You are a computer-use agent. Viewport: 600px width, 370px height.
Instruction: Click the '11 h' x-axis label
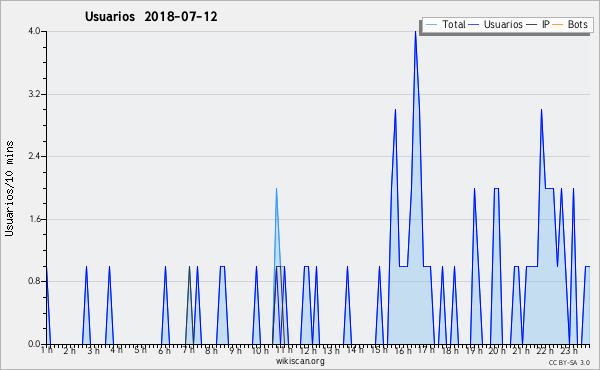click(x=284, y=350)
